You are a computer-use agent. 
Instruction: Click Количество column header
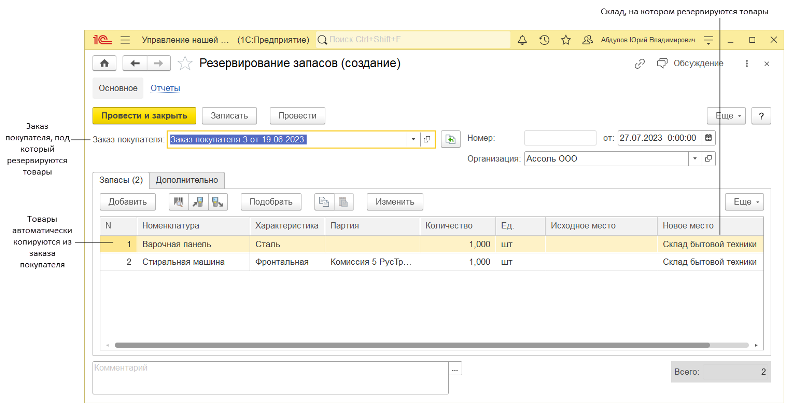458,225
